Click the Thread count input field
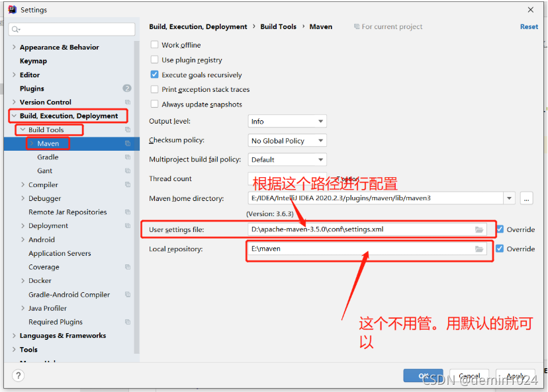The width and height of the screenshot is (548, 392). point(287,178)
